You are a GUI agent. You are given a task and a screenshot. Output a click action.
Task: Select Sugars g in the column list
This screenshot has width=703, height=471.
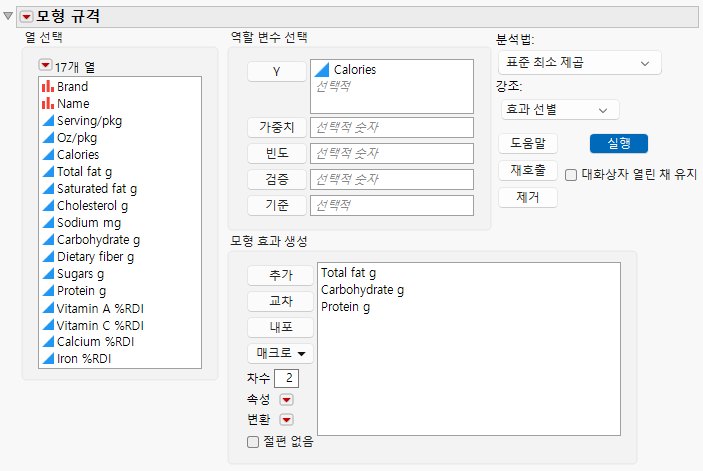click(80, 274)
